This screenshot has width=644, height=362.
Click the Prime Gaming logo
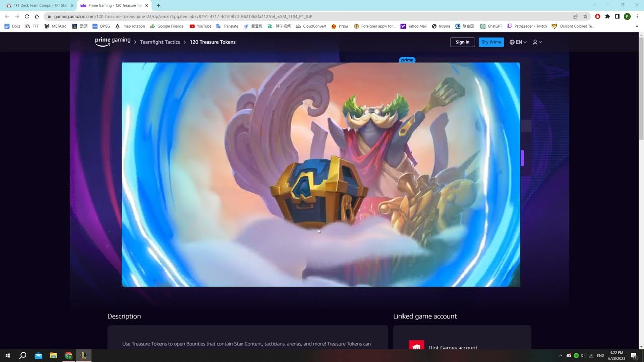pyautogui.click(x=112, y=42)
